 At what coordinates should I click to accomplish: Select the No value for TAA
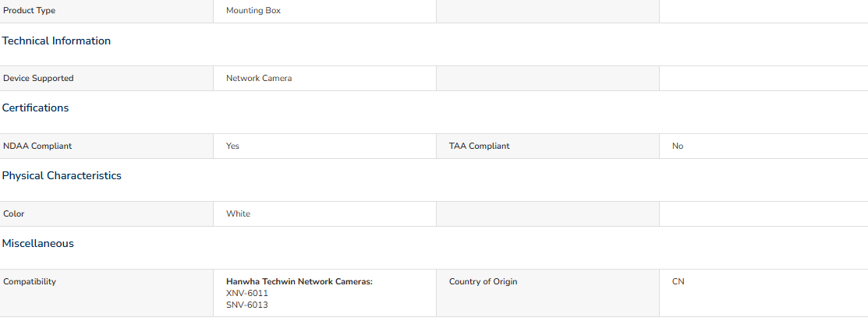coord(678,146)
